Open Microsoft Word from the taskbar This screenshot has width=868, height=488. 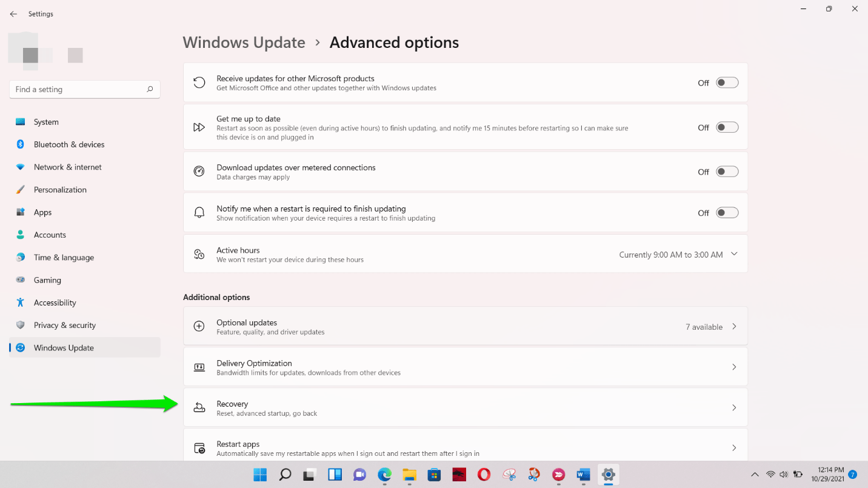(583, 475)
